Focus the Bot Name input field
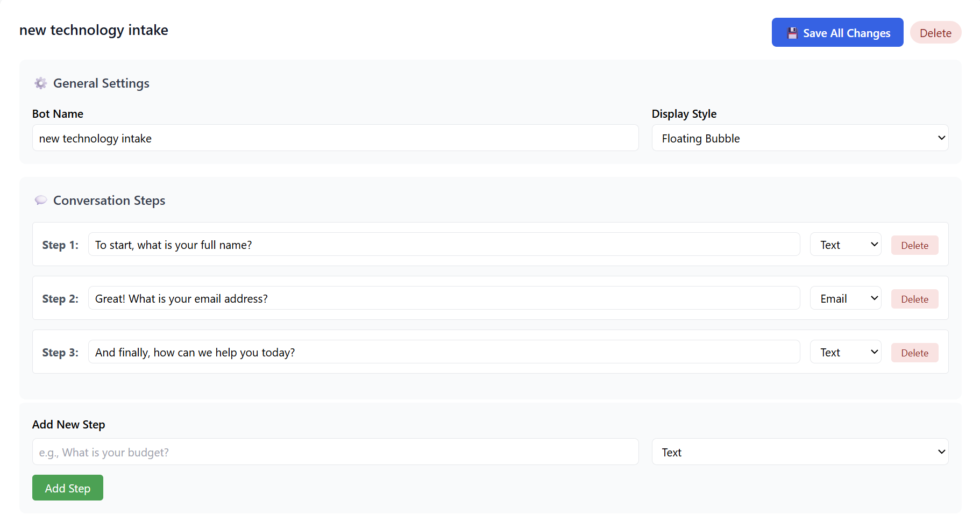The width and height of the screenshot is (980, 522). tap(335, 138)
